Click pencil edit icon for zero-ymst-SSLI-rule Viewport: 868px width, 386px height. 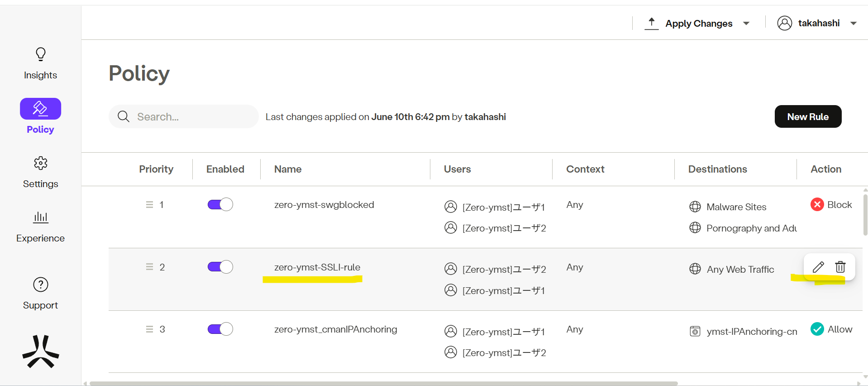(x=818, y=267)
